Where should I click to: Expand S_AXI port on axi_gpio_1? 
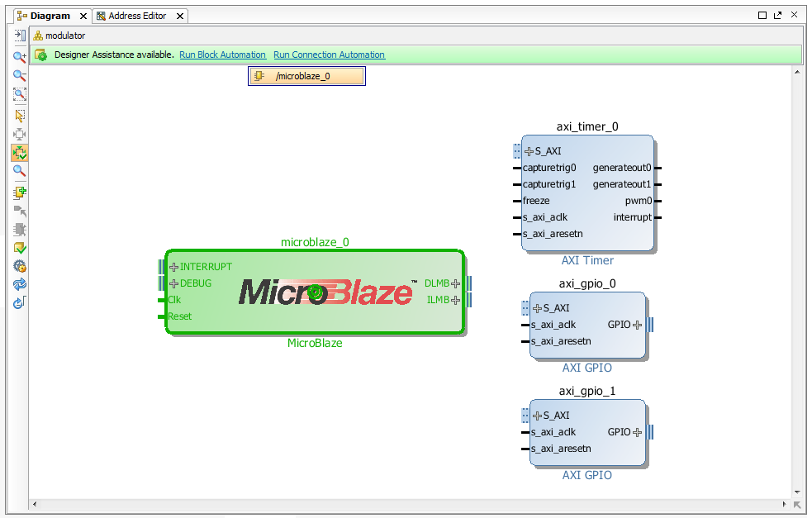537,416
